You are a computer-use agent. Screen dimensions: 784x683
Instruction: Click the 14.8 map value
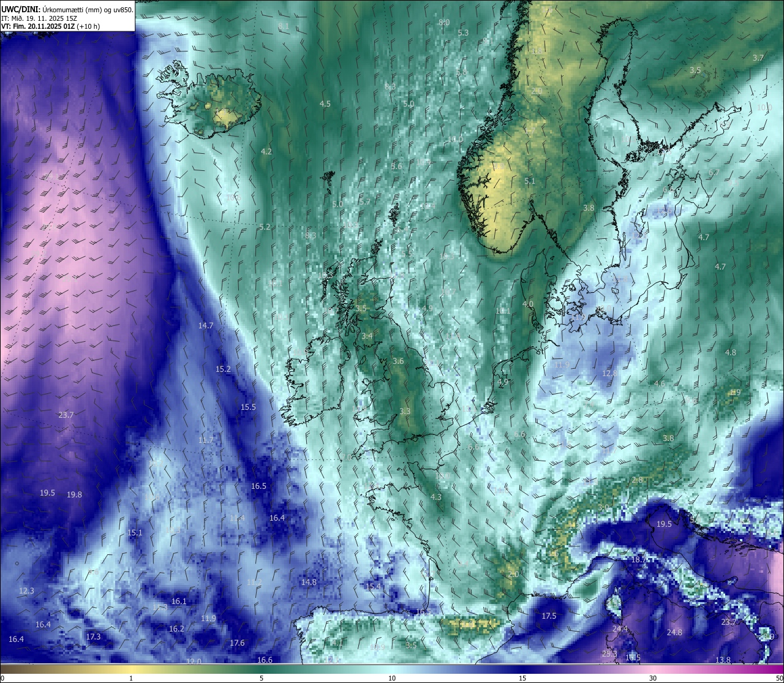pyautogui.click(x=309, y=582)
